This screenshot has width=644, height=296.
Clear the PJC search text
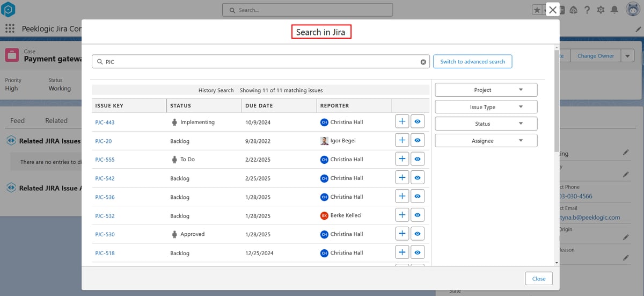click(423, 62)
